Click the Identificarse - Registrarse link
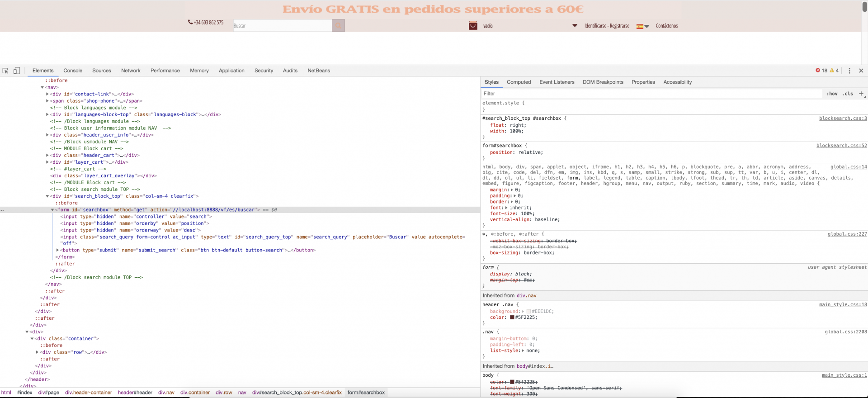The image size is (868, 398). click(x=607, y=26)
